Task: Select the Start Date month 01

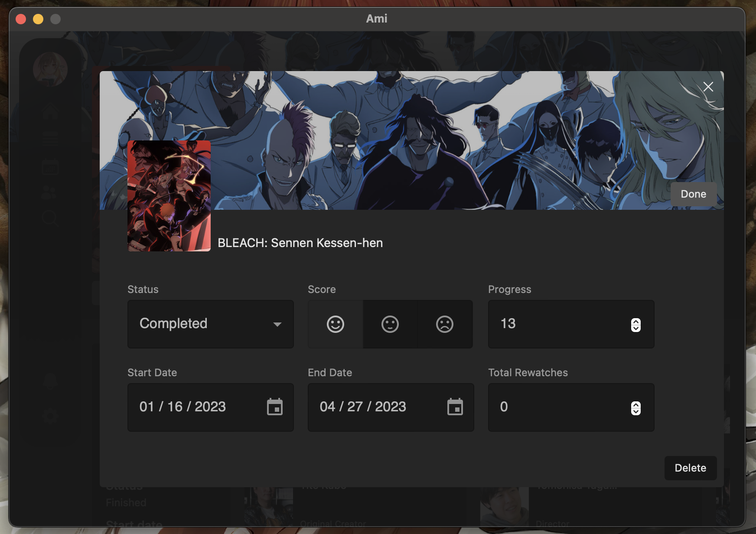Action: 147,407
